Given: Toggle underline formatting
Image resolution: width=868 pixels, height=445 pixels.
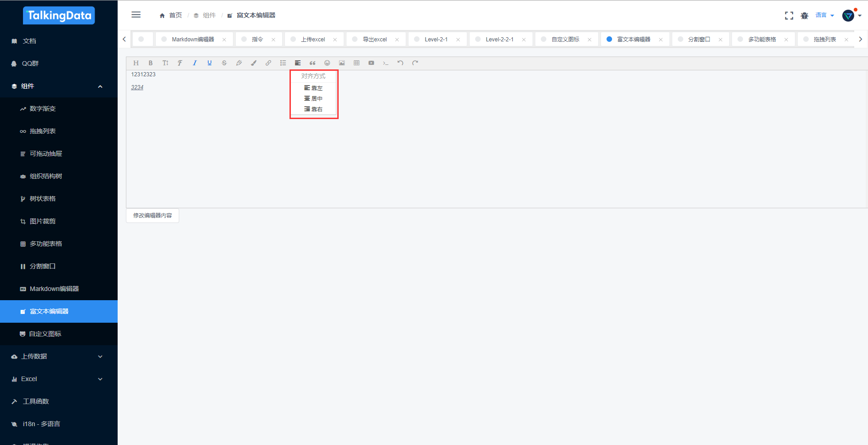Looking at the screenshot, I should [x=210, y=63].
